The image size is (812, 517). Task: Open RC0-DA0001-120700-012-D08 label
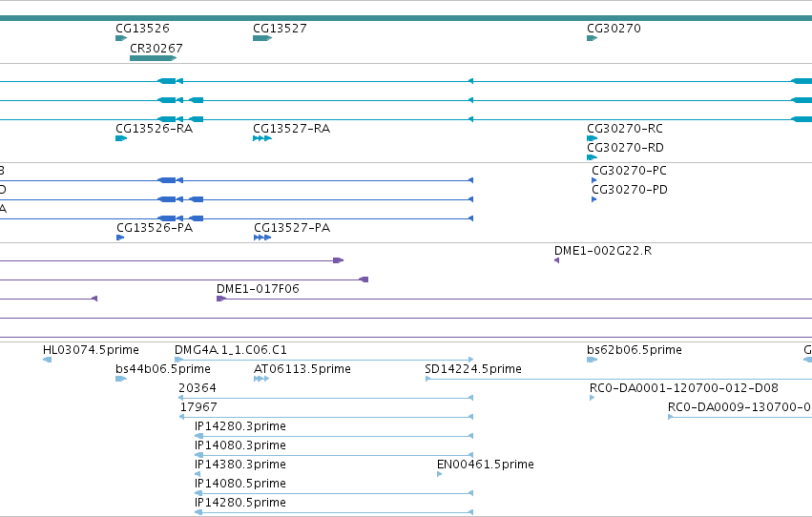pyautogui.click(x=683, y=388)
